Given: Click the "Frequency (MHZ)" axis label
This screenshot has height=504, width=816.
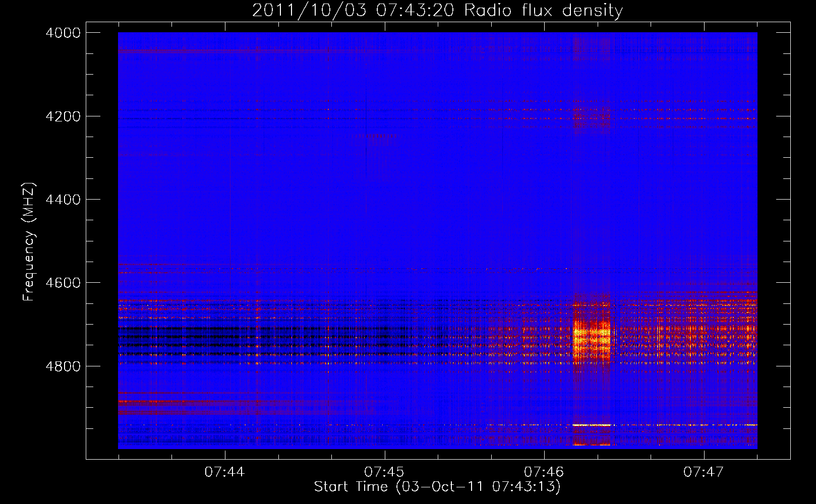Looking at the screenshot, I should pos(29,242).
